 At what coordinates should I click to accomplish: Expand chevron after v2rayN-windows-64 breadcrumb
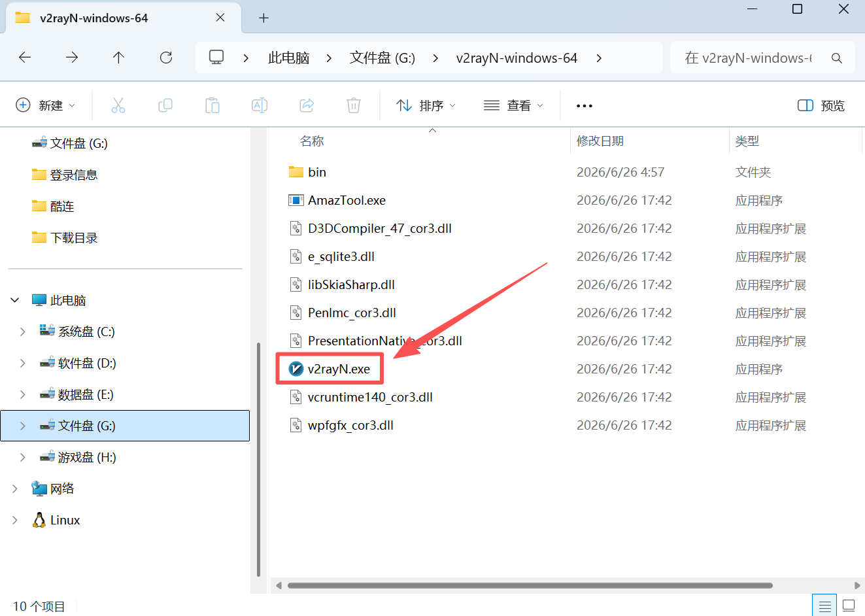point(599,58)
